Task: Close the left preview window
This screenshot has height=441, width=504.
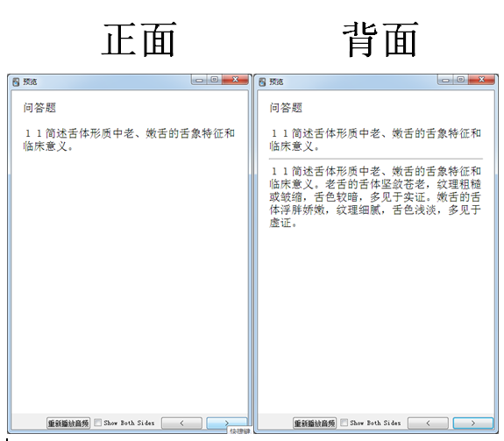Action: [235, 80]
